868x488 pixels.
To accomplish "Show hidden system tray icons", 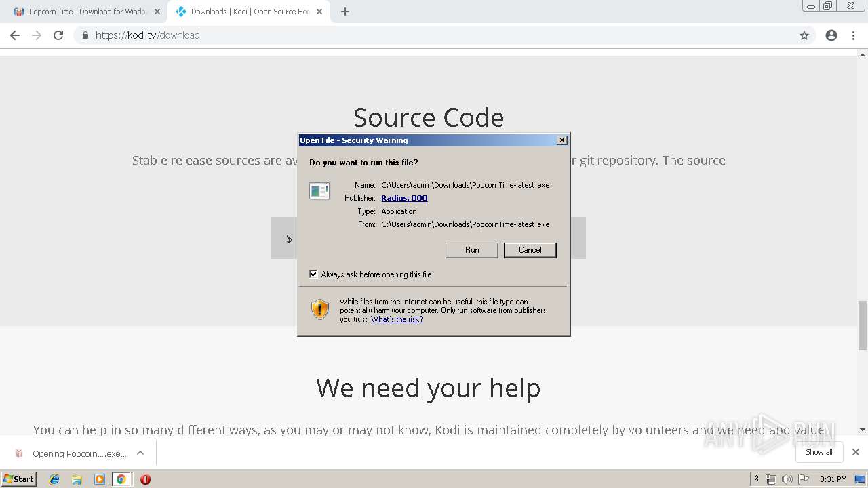I will [x=756, y=479].
